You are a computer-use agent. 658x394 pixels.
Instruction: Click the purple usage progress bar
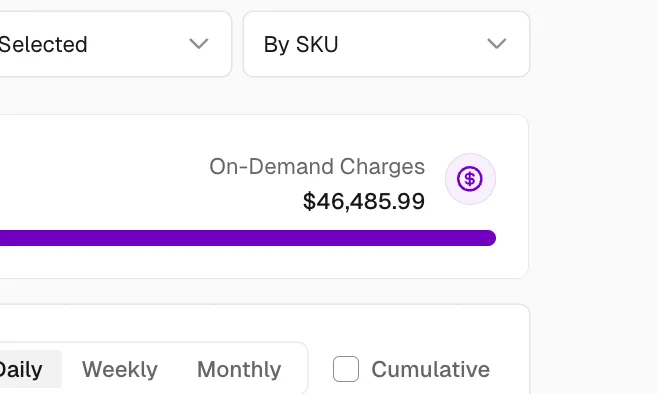pyautogui.click(x=248, y=238)
